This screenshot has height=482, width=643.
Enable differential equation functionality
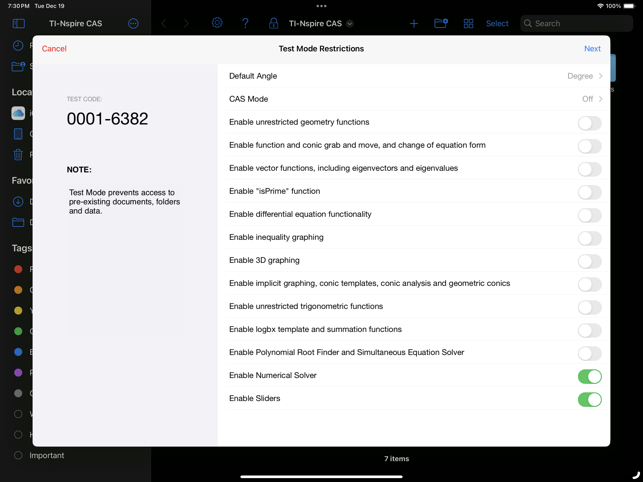click(590, 215)
